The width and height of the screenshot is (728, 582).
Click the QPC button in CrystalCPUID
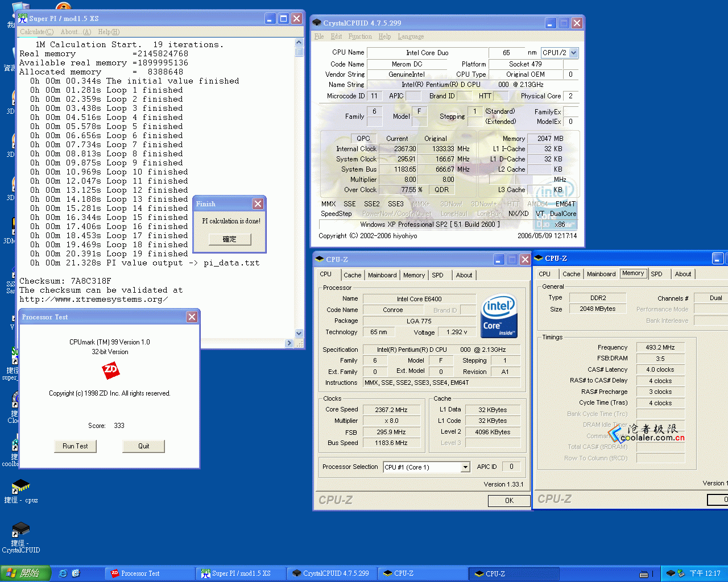tap(363, 139)
